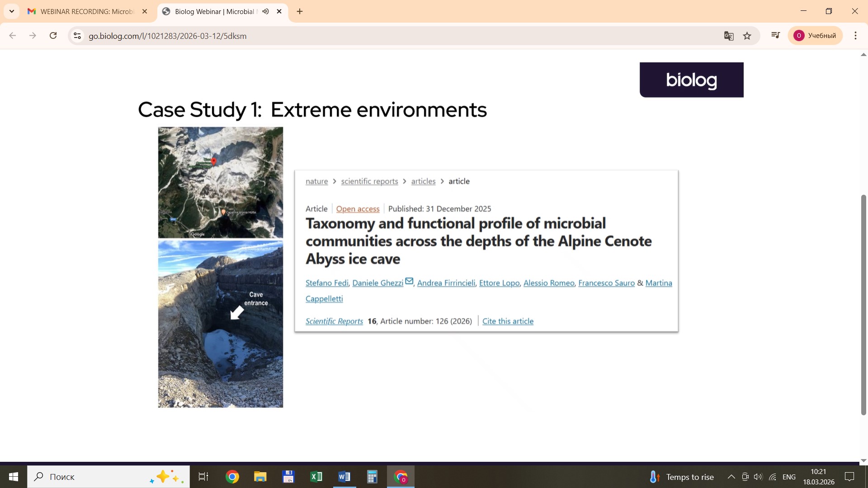Show hidden system tray icons

(731, 477)
